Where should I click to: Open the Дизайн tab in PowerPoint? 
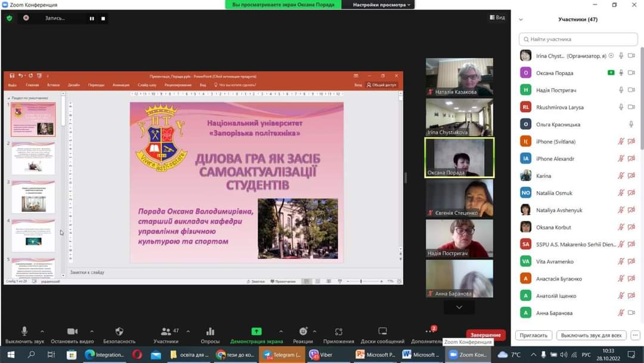tap(74, 85)
